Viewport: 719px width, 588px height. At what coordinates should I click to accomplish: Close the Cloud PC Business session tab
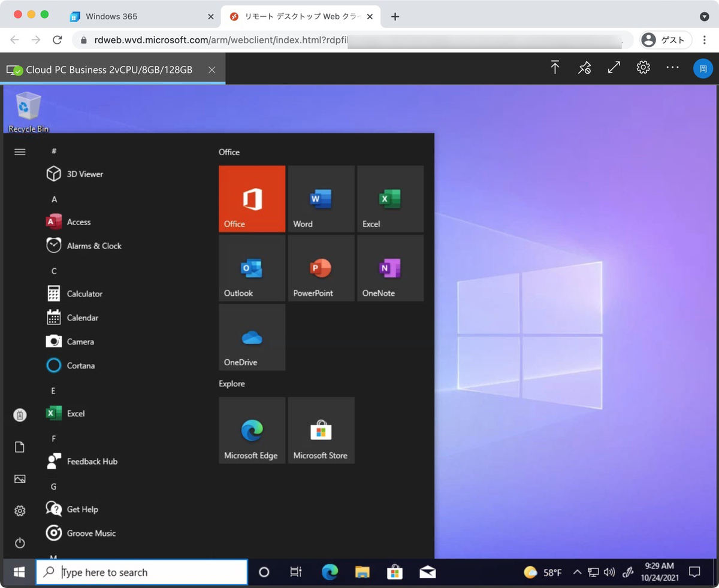point(212,70)
